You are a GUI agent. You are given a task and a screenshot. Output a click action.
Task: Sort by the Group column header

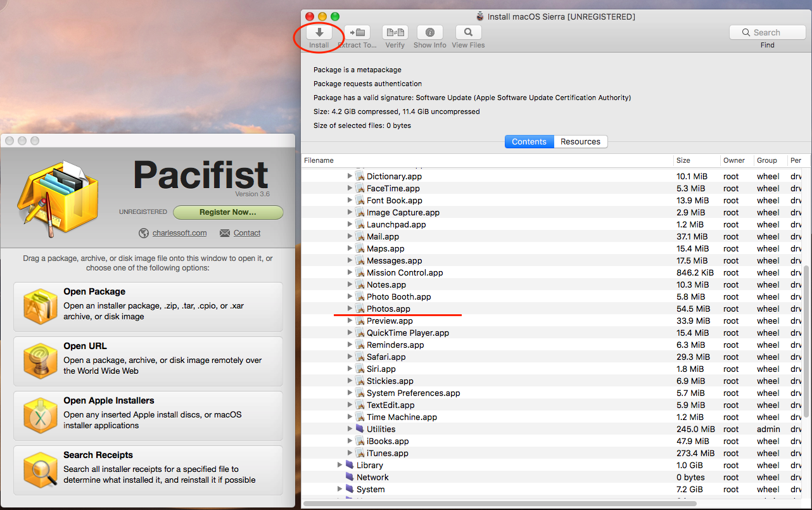coord(770,160)
